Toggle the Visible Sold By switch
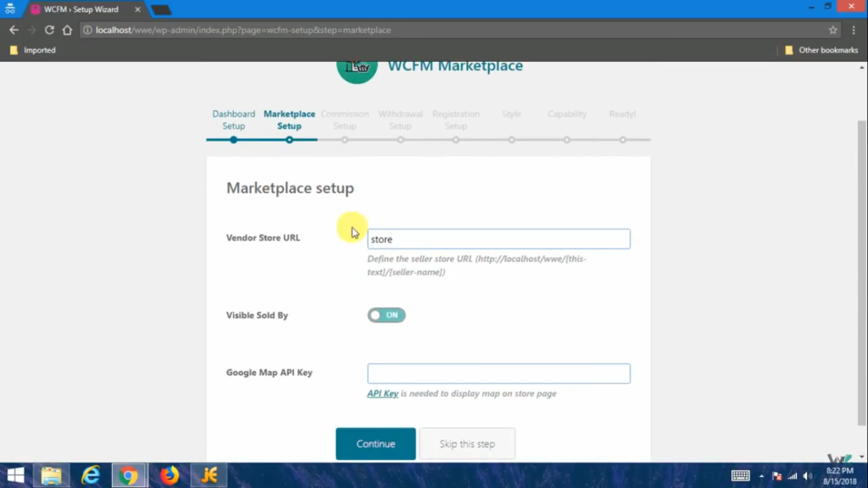Image resolution: width=868 pixels, height=488 pixels. (x=387, y=315)
